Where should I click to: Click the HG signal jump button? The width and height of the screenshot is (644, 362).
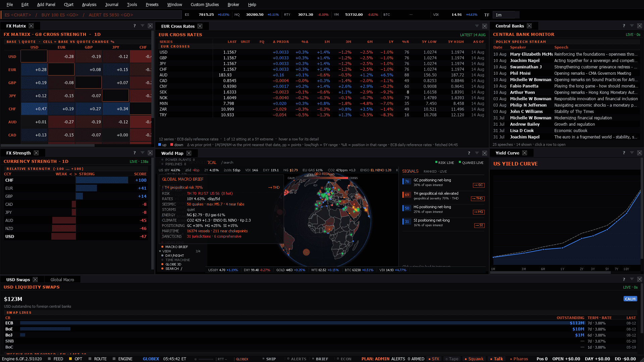479,212
